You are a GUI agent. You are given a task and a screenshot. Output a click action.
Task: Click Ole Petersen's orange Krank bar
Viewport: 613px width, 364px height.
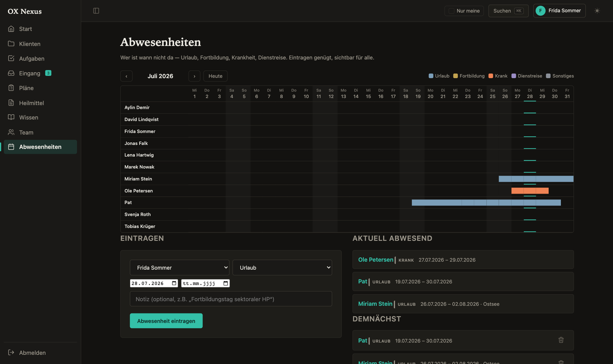[x=530, y=190]
